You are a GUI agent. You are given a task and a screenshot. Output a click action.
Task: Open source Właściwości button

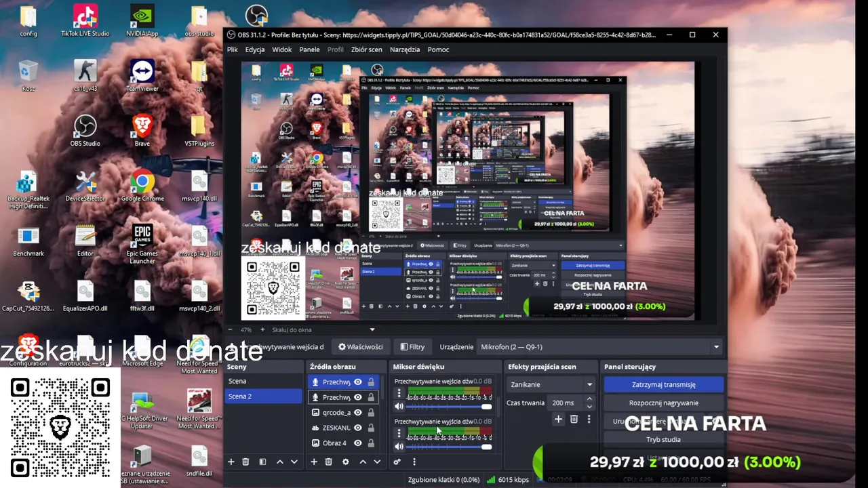click(x=360, y=346)
